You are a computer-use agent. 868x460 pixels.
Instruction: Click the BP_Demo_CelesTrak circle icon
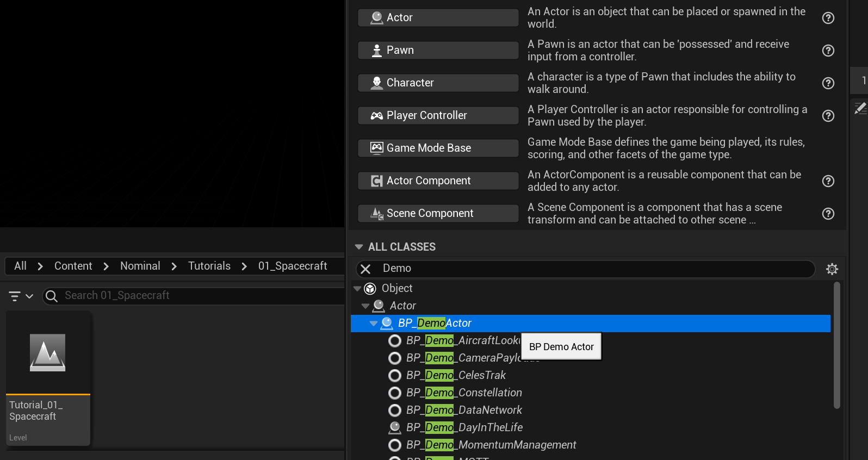click(x=395, y=376)
